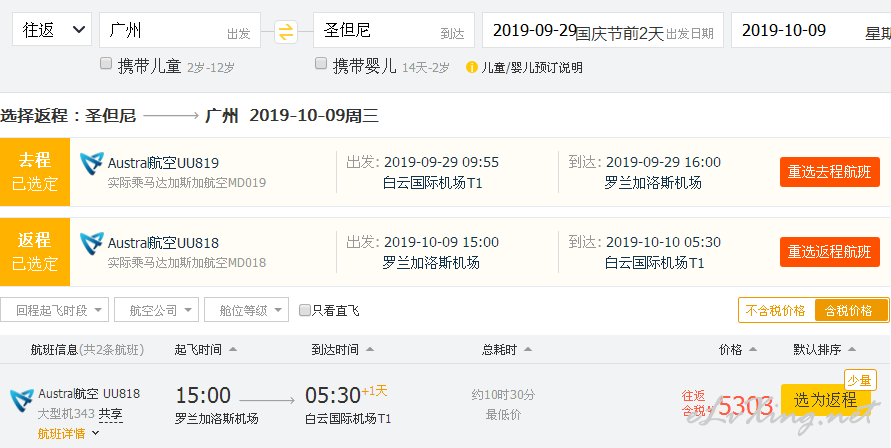Click the Austral airline logo in outbound row
891x448 pixels.
coord(91,164)
